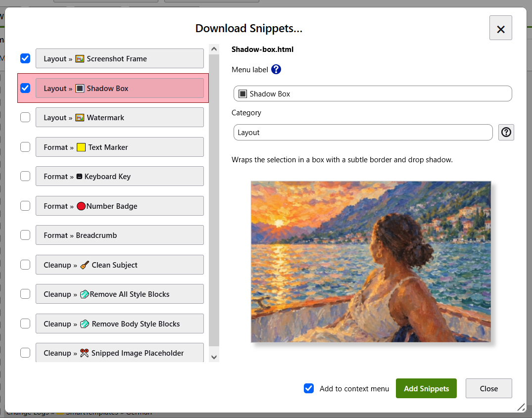This screenshot has width=532, height=418.
Task: Select the Layout » Watermark snippet
Action: point(120,118)
